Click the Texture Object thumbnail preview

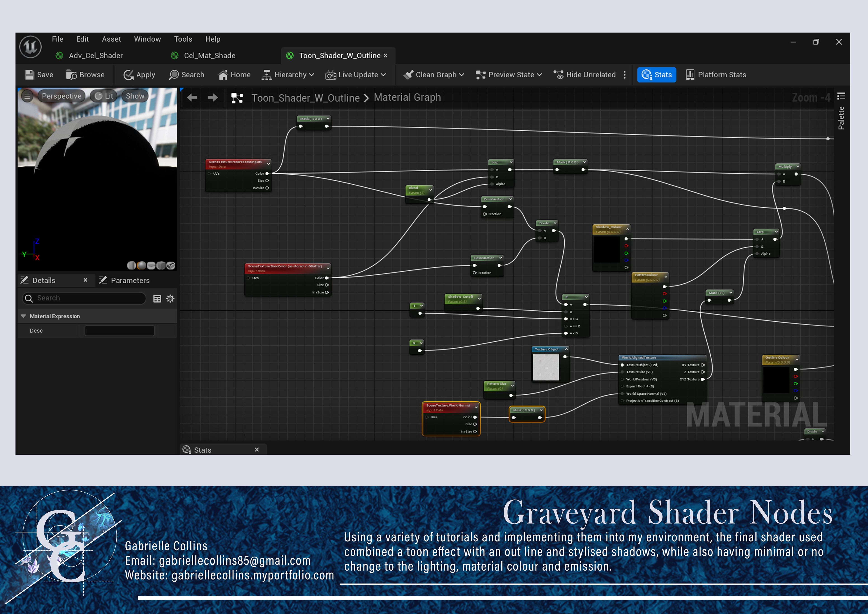tap(545, 367)
